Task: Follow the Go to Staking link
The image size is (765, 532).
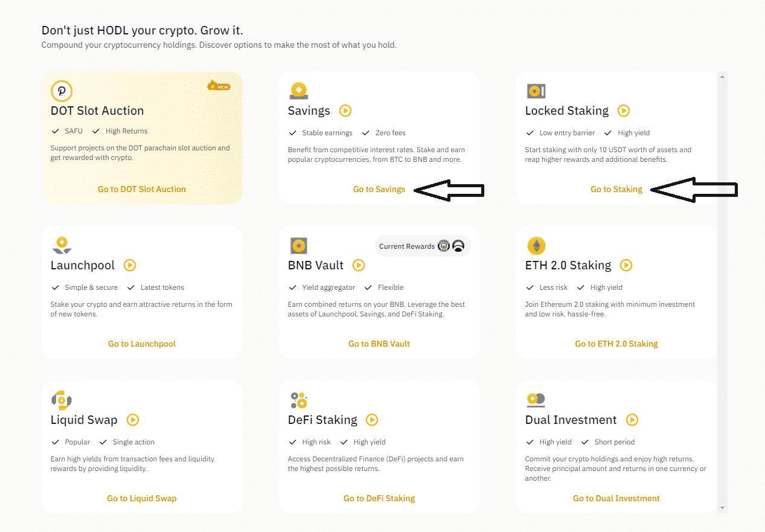Action: pyautogui.click(x=616, y=189)
